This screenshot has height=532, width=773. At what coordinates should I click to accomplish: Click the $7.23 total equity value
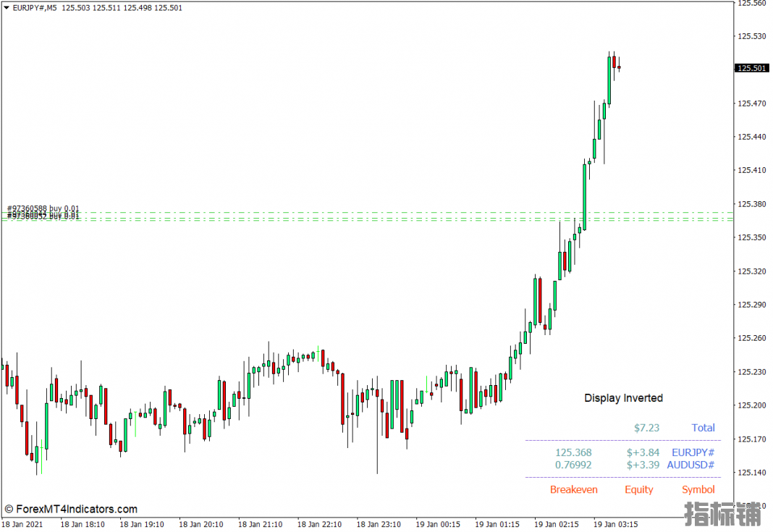(646, 428)
